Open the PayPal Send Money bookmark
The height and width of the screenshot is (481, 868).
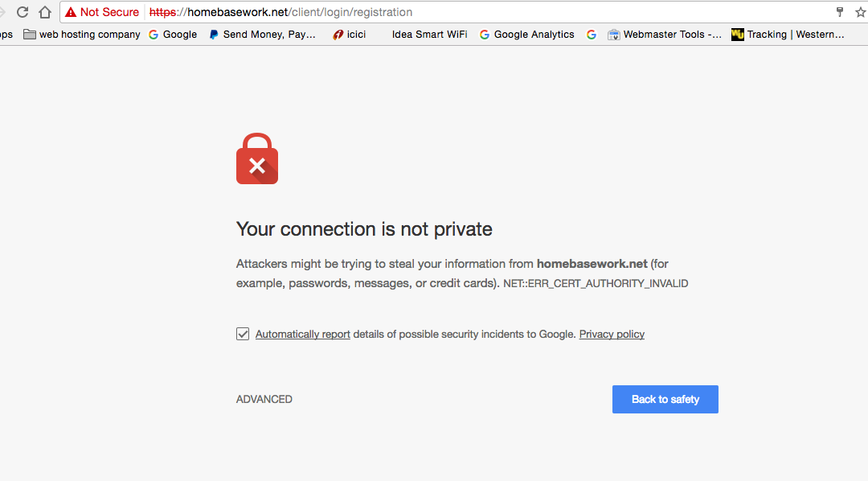point(262,35)
